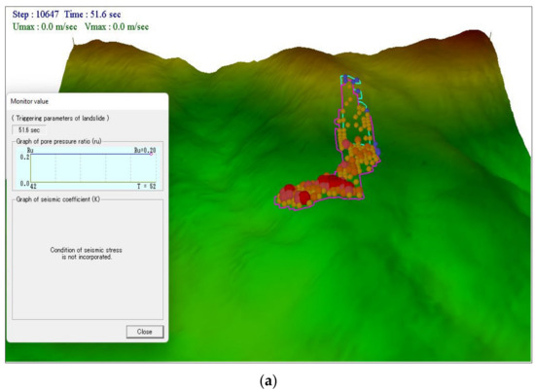This screenshot has height=392, width=535.
Task: Click the Step : 10647 readout
Action: pos(35,15)
